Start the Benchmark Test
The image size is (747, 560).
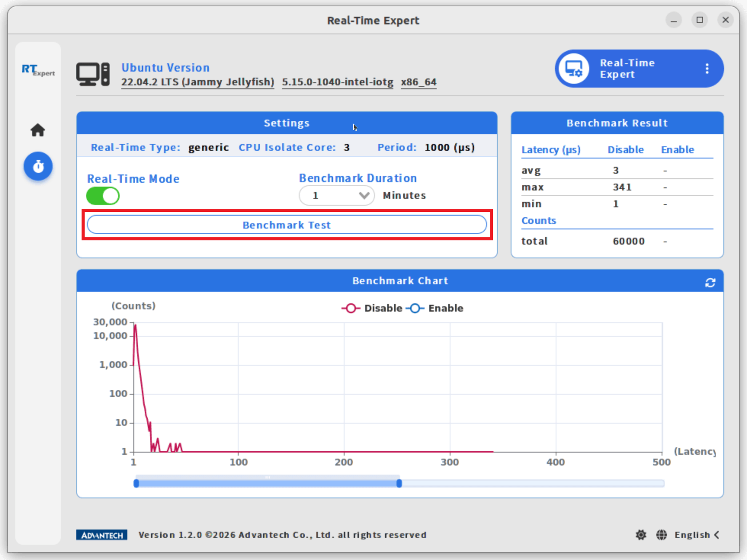click(287, 225)
